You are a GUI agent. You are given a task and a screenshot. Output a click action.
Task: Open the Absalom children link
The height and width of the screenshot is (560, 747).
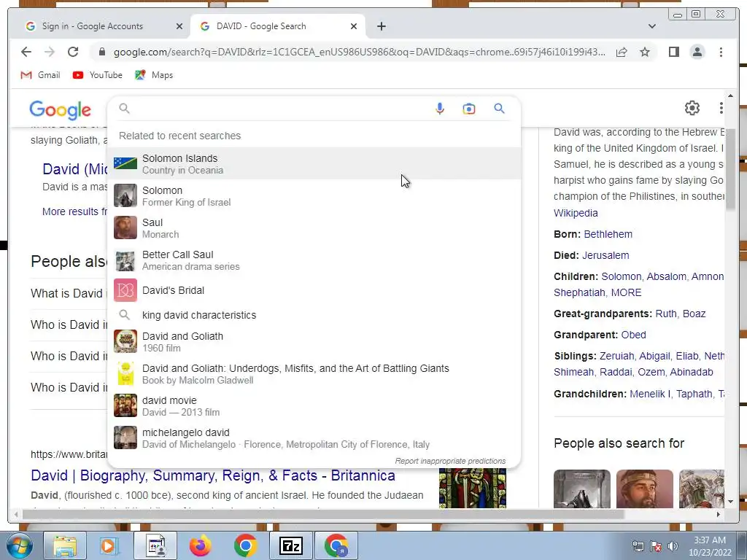point(666,276)
